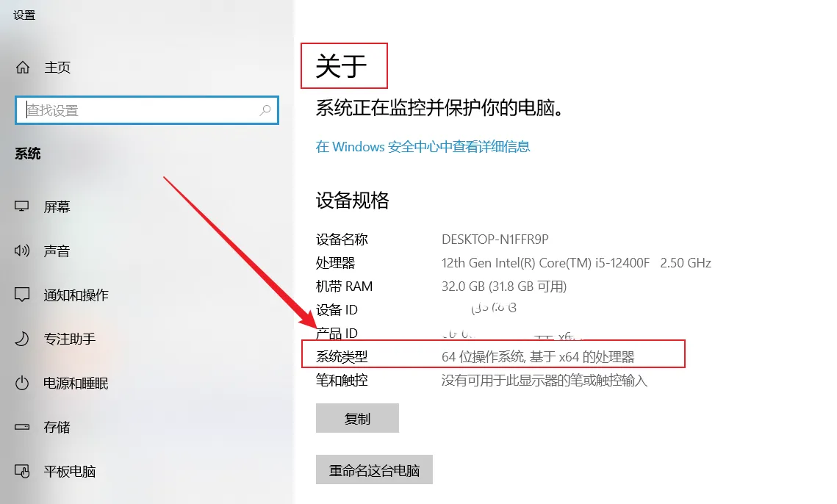Screen dimensions: 837x504
Task: Click the 复制 button
Action: click(357, 418)
